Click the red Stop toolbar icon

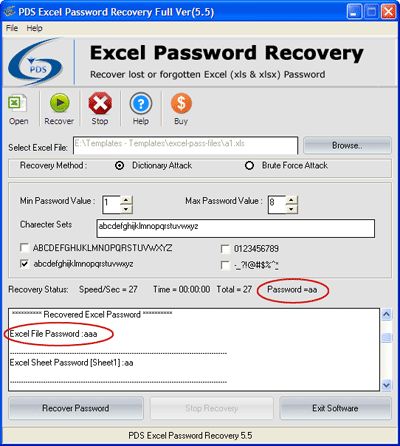(x=100, y=103)
